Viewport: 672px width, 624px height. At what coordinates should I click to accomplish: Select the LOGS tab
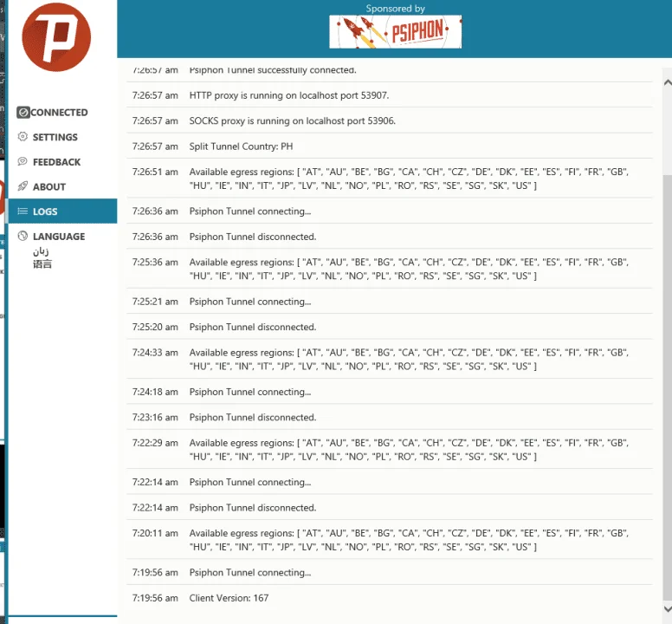(62, 211)
